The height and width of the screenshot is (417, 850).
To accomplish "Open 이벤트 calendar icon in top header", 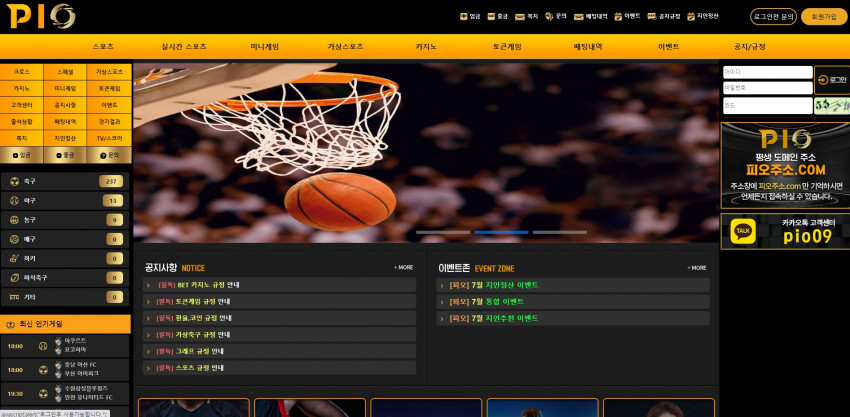I will coord(627,16).
